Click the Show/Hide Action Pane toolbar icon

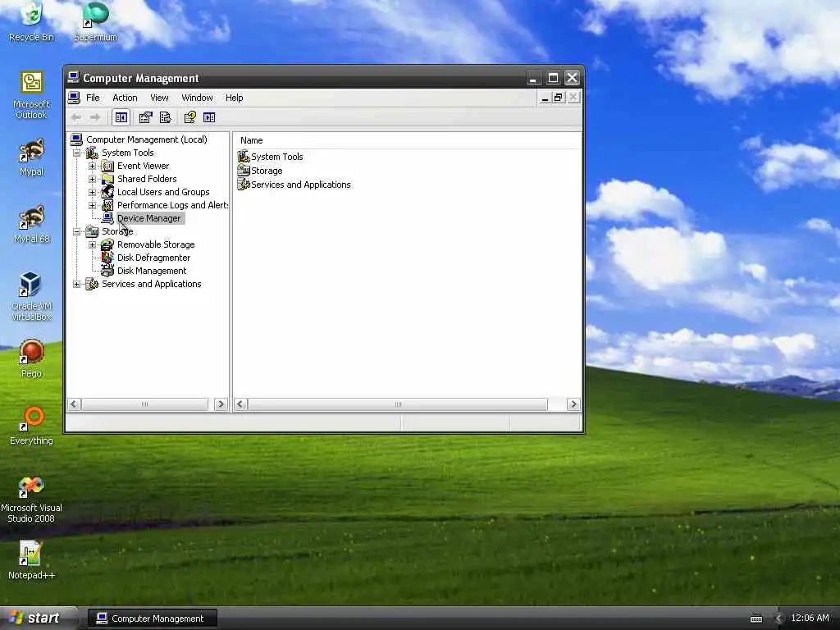tap(209, 117)
